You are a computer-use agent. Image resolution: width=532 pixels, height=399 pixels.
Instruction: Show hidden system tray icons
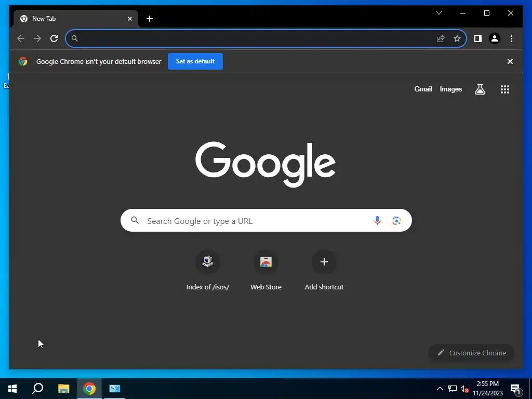[x=440, y=389]
